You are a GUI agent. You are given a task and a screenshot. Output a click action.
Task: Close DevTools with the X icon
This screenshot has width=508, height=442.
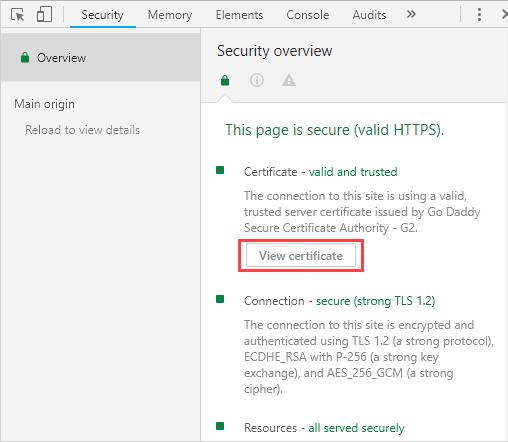click(504, 15)
